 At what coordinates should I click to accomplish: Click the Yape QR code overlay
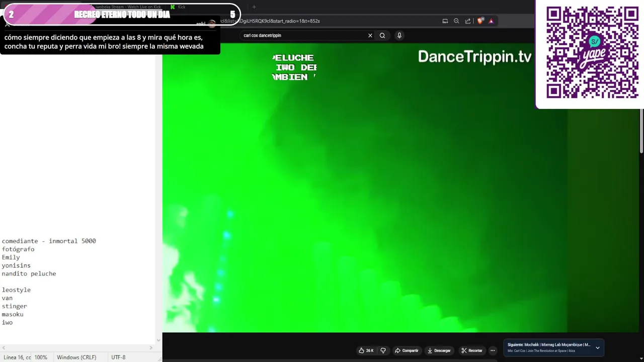[x=592, y=53]
